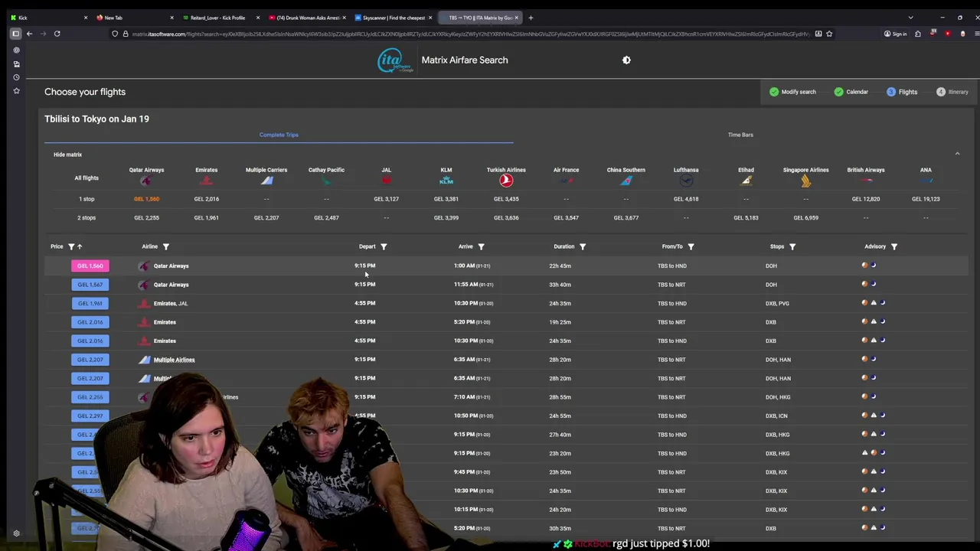The width and height of the screenshot is (980, 551).
Task: Select Singapore Airlines logo in matrix
Action: tap(805, 181)
